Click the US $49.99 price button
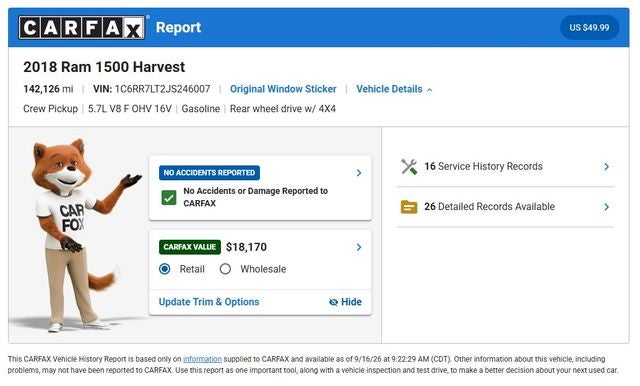This screenshot has width=640, height=386. [x=589, y=27]
